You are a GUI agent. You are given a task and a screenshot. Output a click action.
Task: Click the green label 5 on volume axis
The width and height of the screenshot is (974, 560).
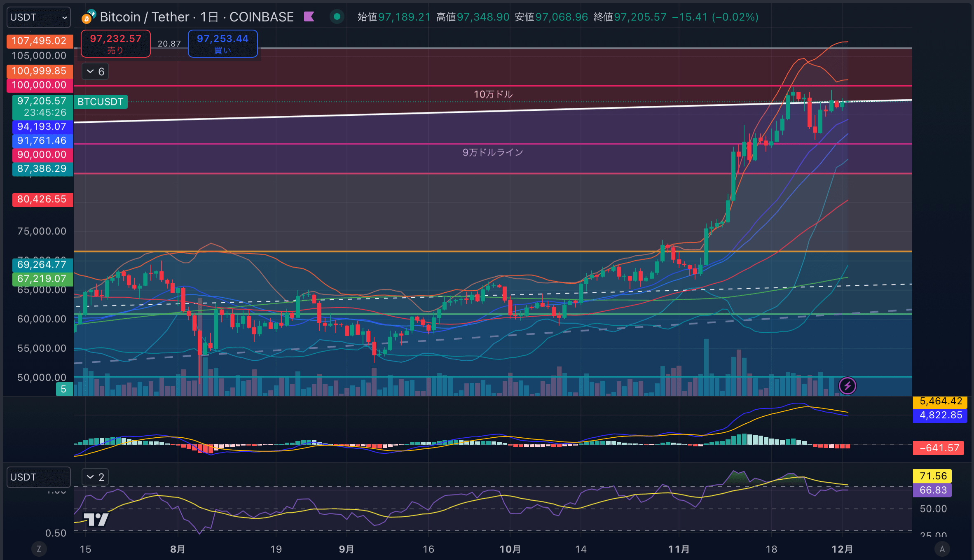(64, 389)
